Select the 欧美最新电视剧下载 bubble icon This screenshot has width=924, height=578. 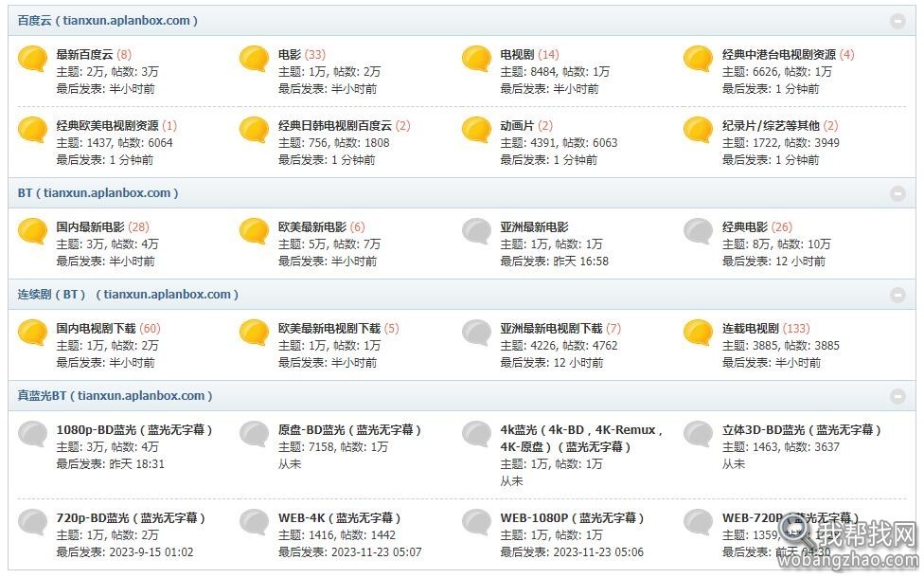click(x=255, y=333)
